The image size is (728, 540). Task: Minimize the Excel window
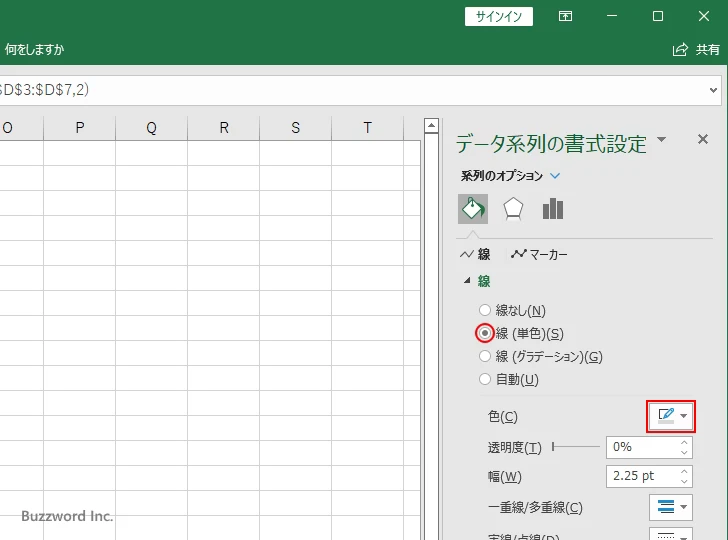pos(612,16)
